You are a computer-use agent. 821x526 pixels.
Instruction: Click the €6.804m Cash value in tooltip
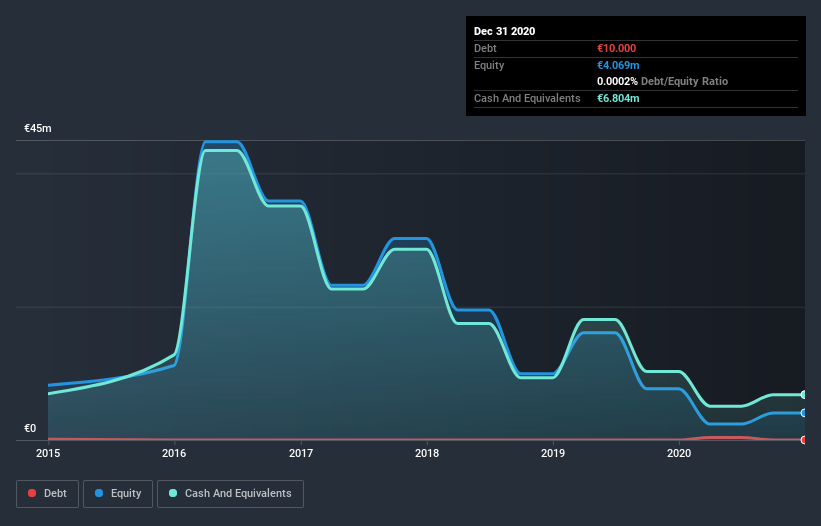618,98
